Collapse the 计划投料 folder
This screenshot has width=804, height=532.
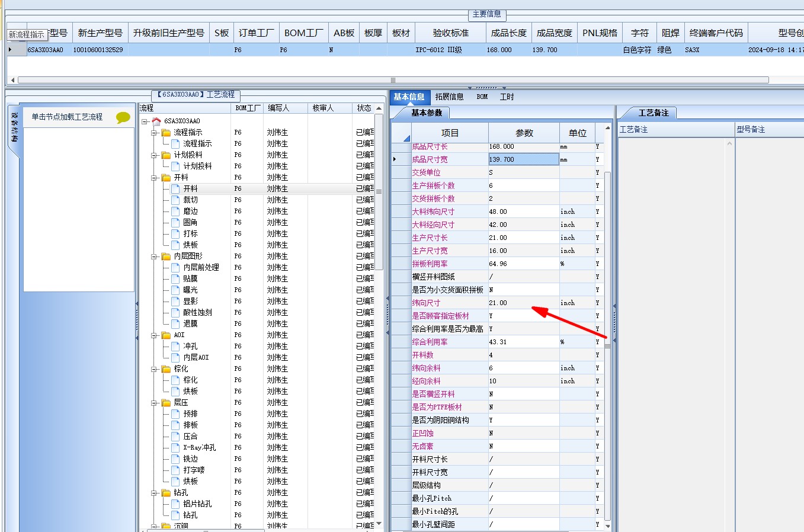[x=155, y=155]
